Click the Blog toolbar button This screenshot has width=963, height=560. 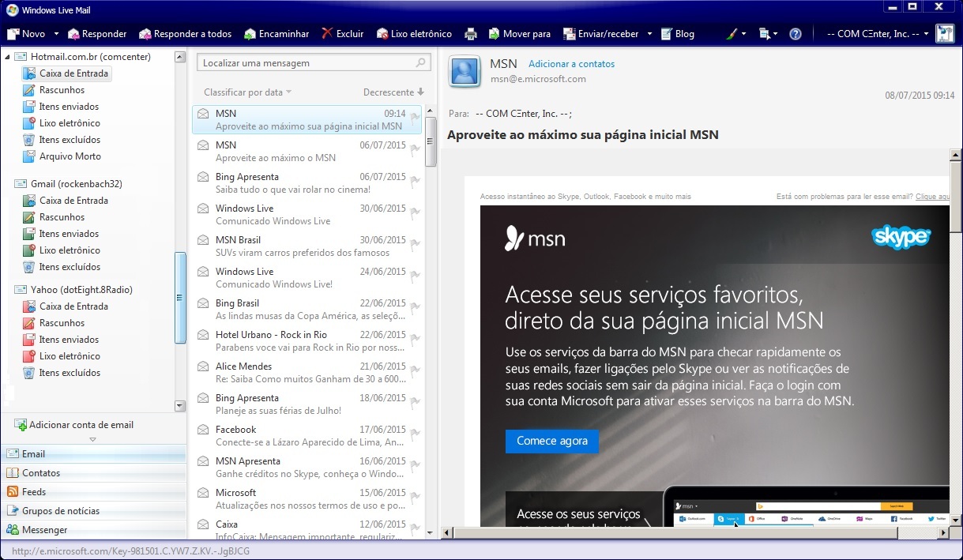(x=678, y=34)
